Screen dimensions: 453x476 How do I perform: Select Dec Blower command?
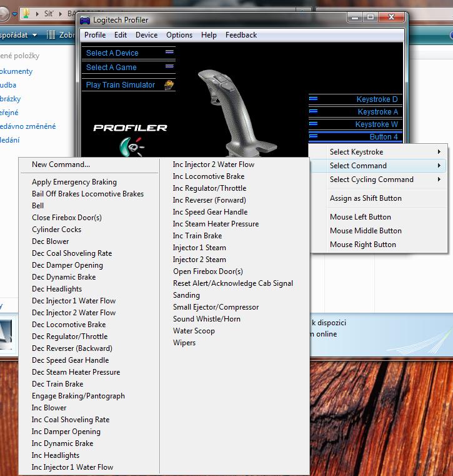pos(51,241)
